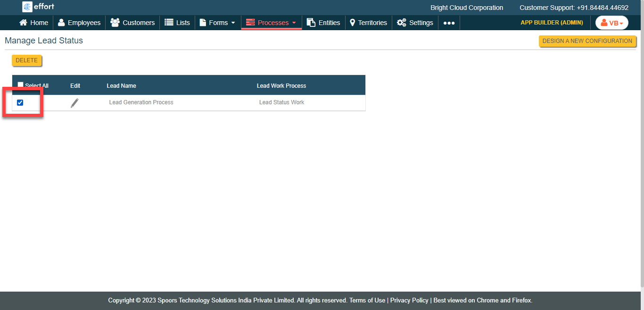Check the Select All checkbox
This screenshot has width=644, height=310.
tap(20, 85)
